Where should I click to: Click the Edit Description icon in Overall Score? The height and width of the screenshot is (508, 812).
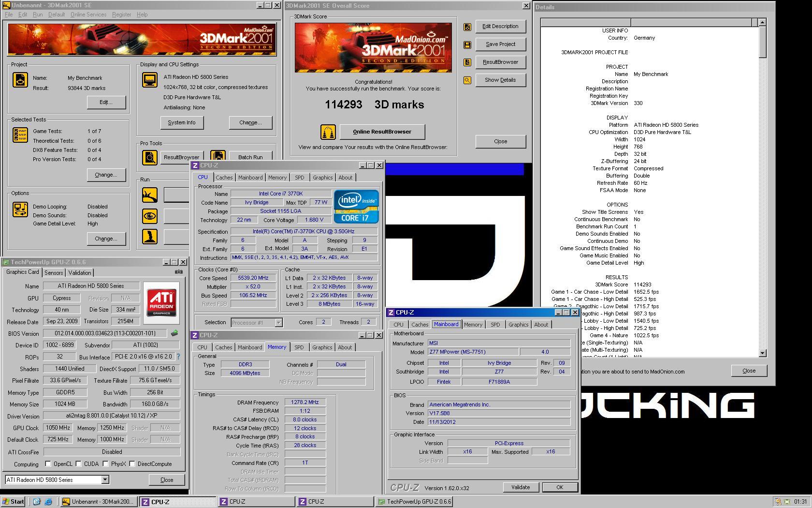(x=467, y=27)
